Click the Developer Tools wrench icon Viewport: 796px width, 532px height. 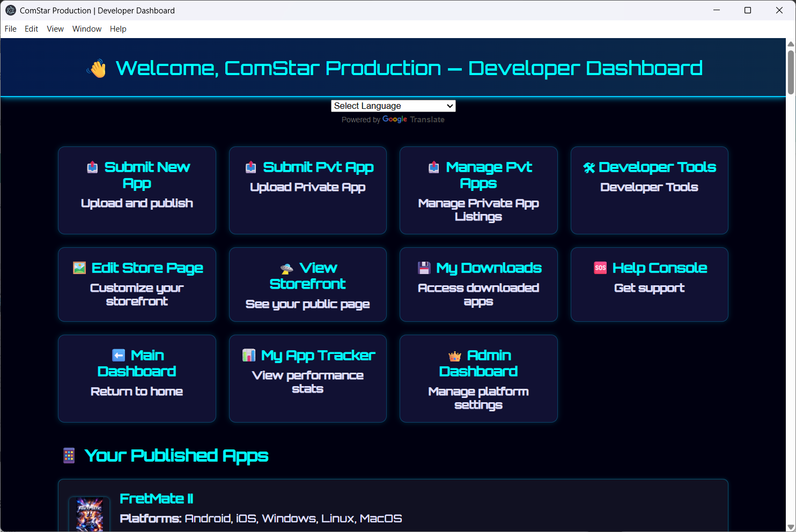[x=589, y=167]
